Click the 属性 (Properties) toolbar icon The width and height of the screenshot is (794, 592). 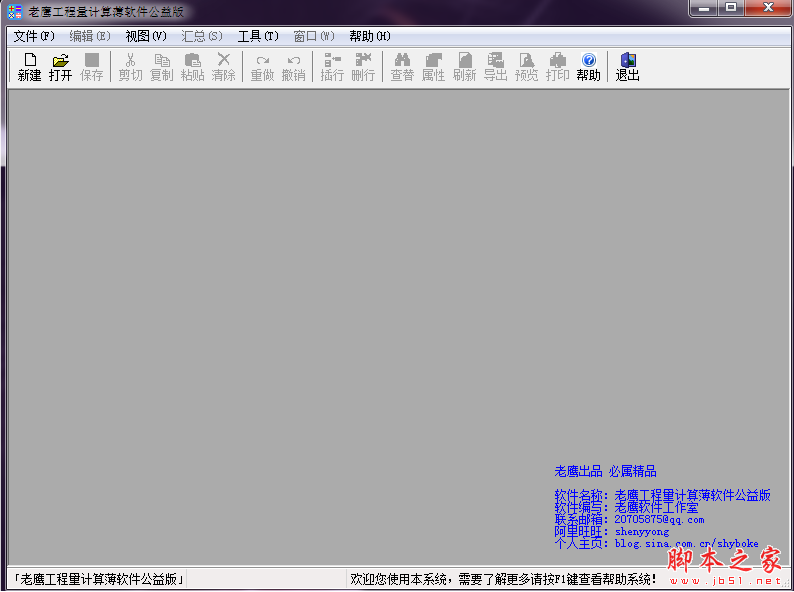(x=433, y=67)
